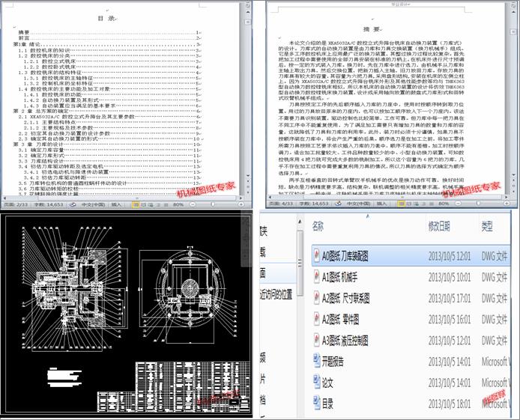Click Word document icon of 论文
This screenshot has height=420, width=520.
pos(317,383)
